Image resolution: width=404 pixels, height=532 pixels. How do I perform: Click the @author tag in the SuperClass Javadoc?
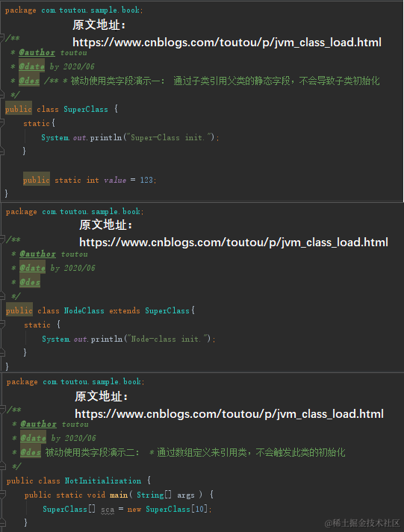click(37, 52)
